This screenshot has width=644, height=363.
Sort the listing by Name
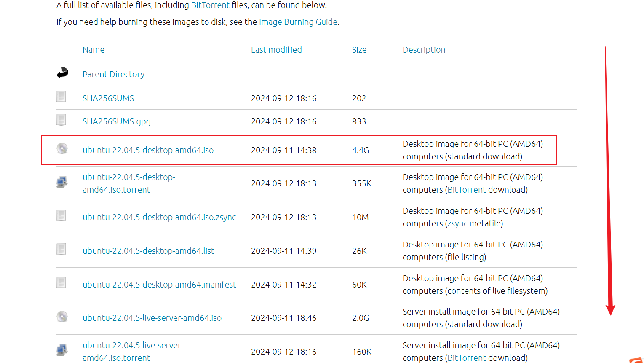click(94, 50)
